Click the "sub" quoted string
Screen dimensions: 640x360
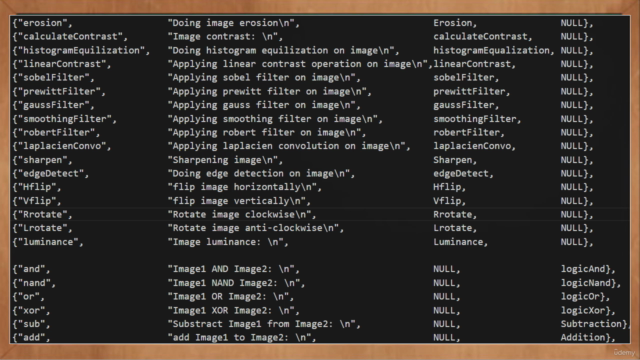pos(31,324)
